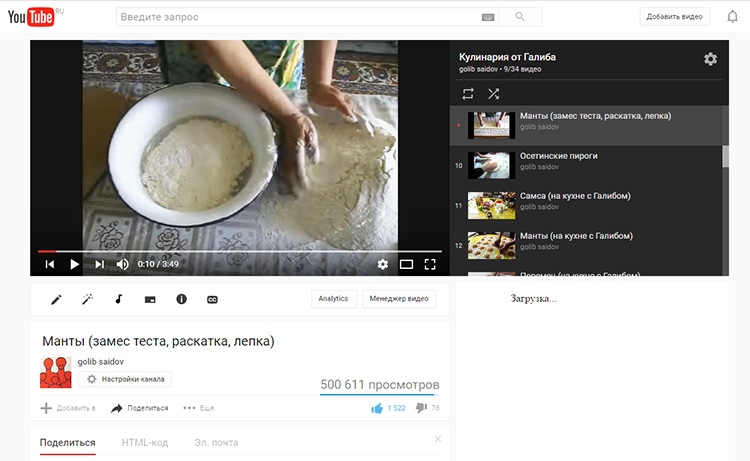Select Самса (на кухне с Галибом) video

pyautogui.click(x=575, y=196)
